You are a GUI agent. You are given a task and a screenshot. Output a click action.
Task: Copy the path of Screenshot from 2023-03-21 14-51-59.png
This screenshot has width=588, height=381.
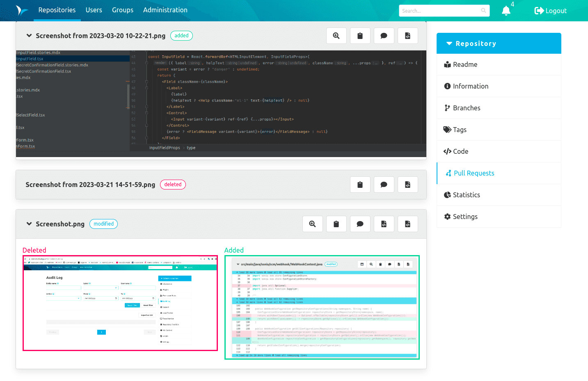pos(360,185)
